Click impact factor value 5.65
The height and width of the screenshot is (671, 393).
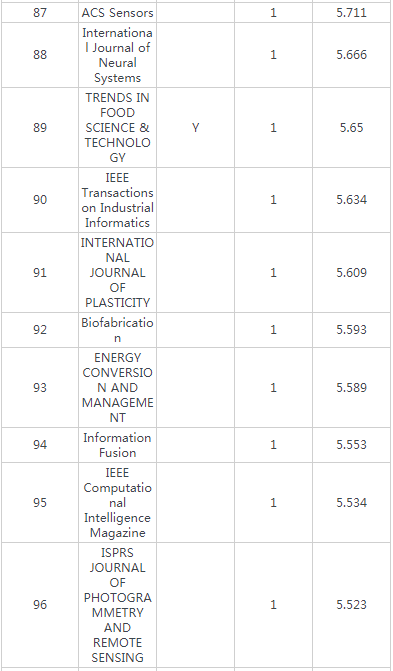[351, 128]
